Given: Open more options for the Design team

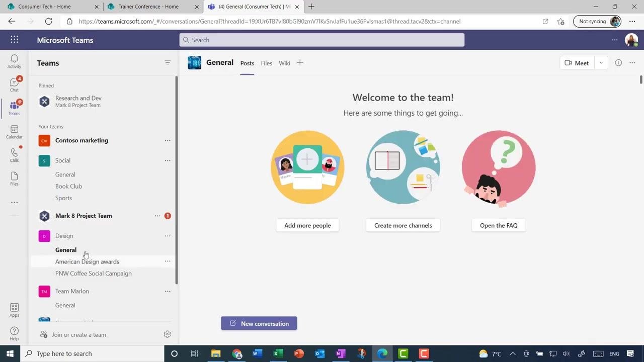Looking at the screenshot, I should [168, 236].
